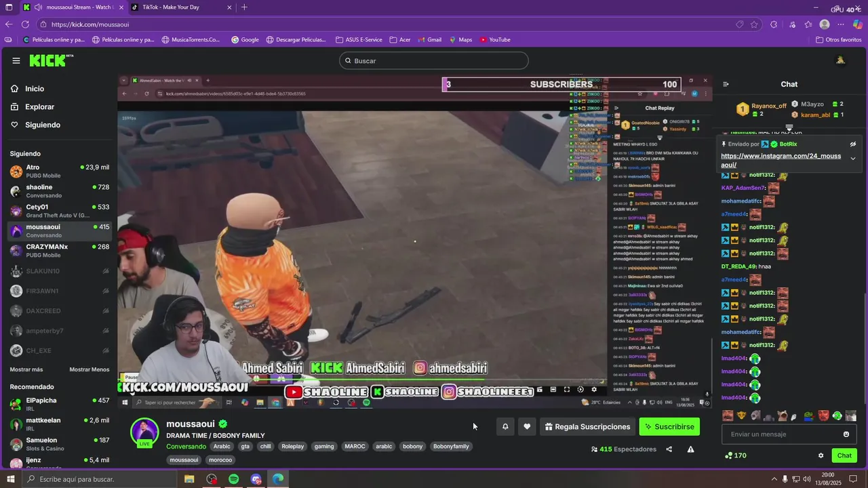The image size is (868, 488).
Task: Click DT_REDA_49 username in chat
Action: [x=738, y=266]
